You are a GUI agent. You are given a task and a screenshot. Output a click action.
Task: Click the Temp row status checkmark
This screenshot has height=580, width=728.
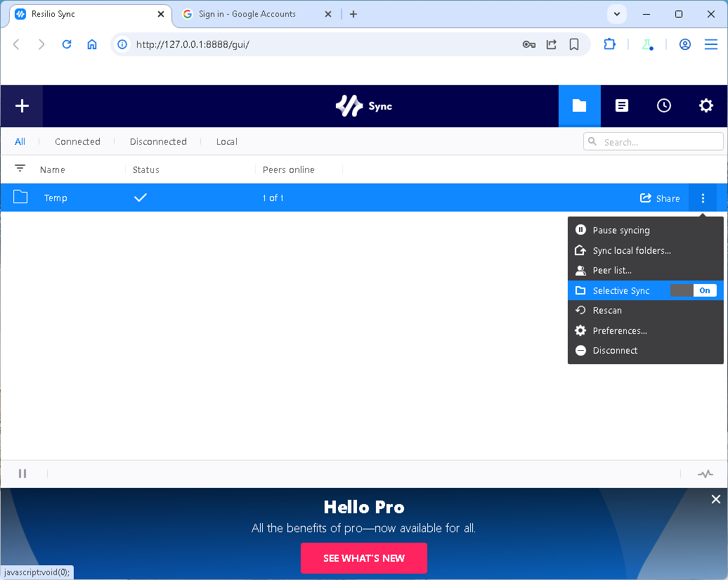(141, 198)
